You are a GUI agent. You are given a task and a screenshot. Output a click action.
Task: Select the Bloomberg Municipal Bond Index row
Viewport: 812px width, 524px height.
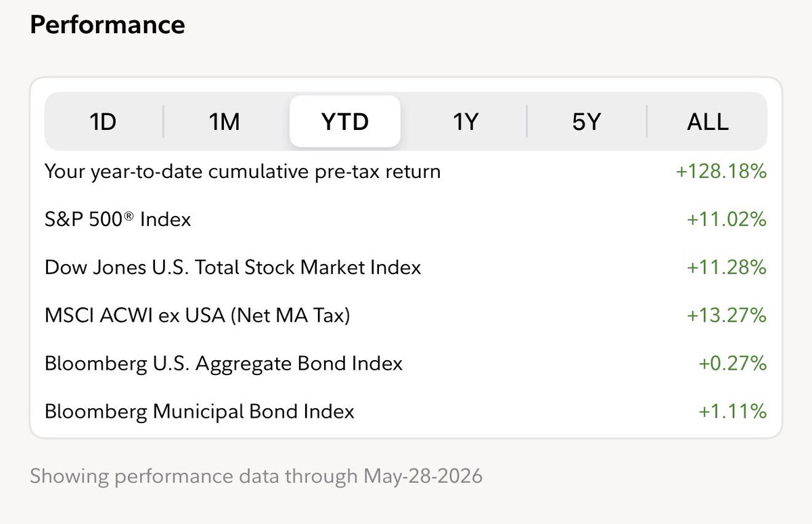406,411
